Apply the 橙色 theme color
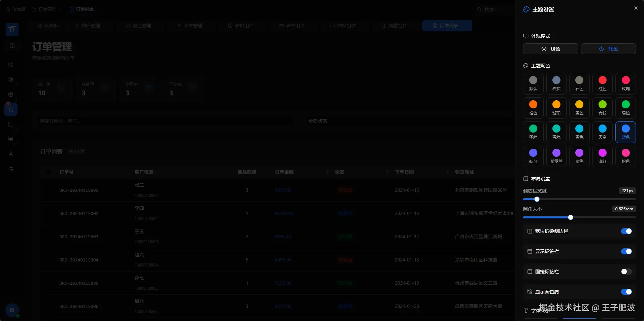Image resolution: width=644 pixels, height=321 pixels. (x=533, y=108)
